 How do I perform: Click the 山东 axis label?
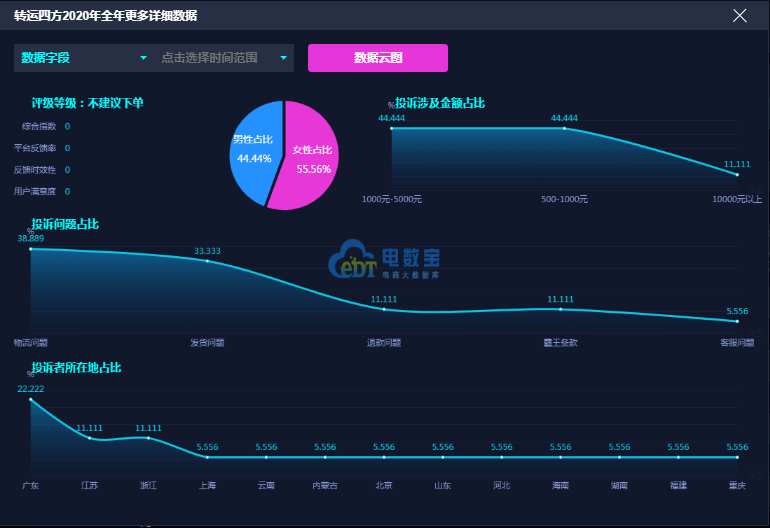point(443,485)
